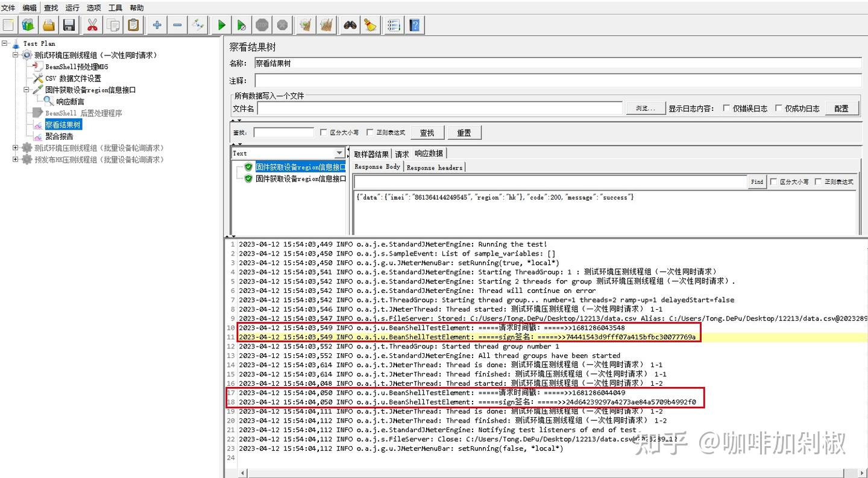Select 响应断言 in the tree
This screenshot has width=868, height=478.
coord(71,101)
